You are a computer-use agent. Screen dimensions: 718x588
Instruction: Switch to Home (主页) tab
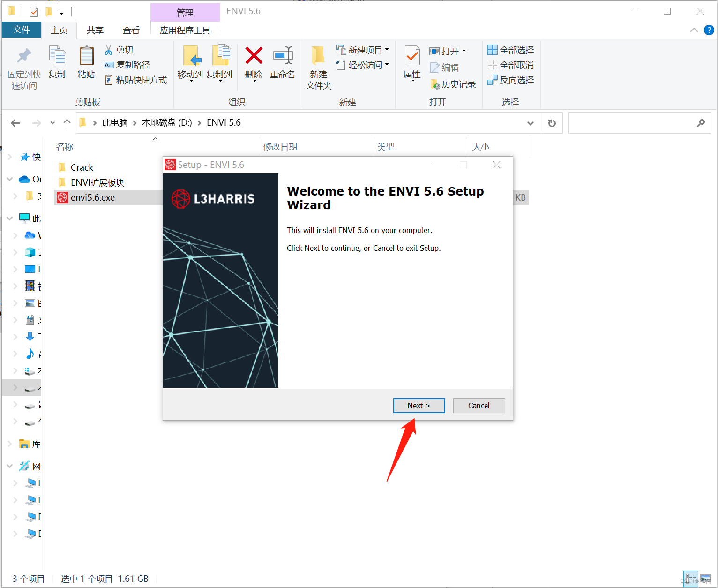[59, 30]
